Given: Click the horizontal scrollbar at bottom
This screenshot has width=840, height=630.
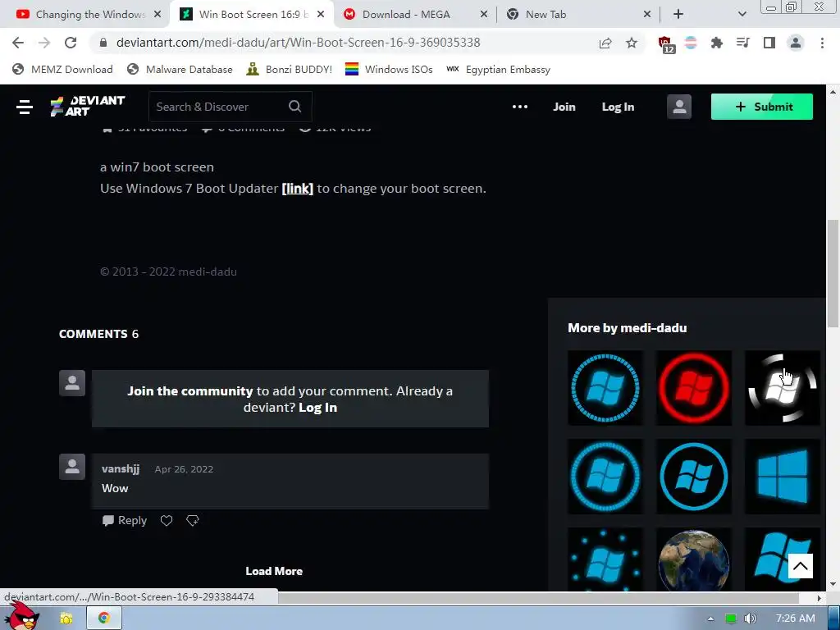Looking at the screenshot, I should (538, 597).
